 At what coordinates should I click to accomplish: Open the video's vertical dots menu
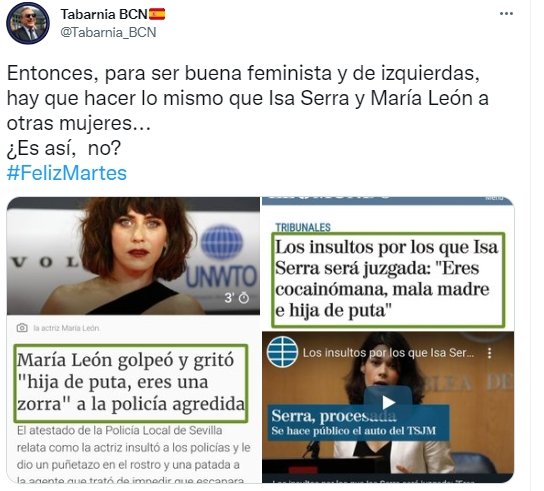pos(489,353)
